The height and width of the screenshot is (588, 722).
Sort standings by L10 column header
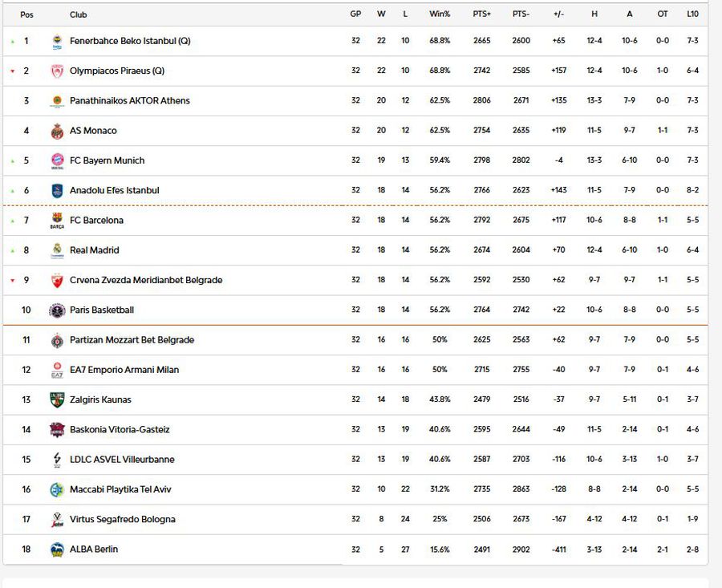[692, 14]
